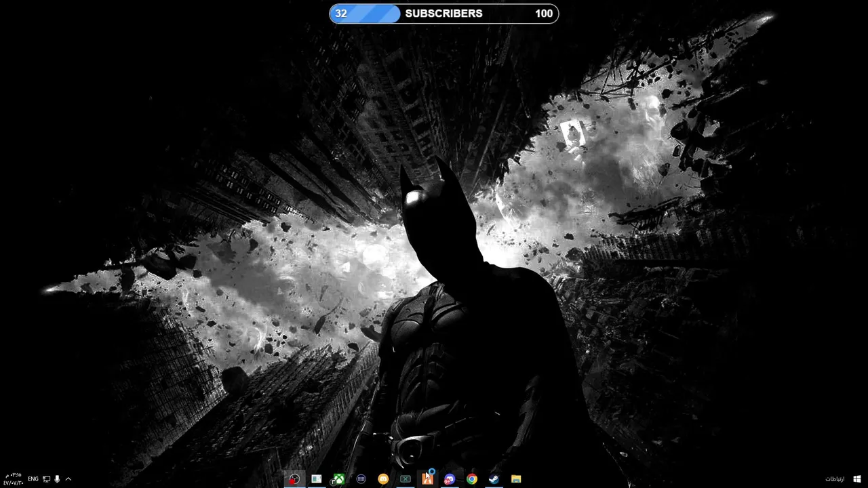The width and height of the screenshot is (868, 488).
Task: Click the goal number 100 in overlay
Action: pyautogui.click(x=544, y=14)
